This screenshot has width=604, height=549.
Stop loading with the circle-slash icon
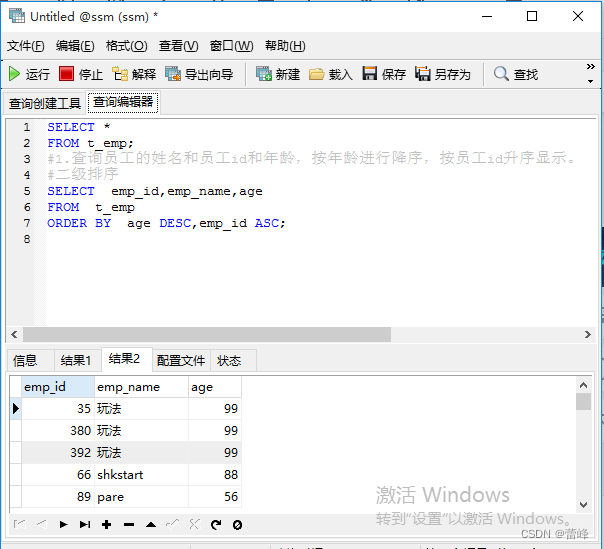click(238, 525)
